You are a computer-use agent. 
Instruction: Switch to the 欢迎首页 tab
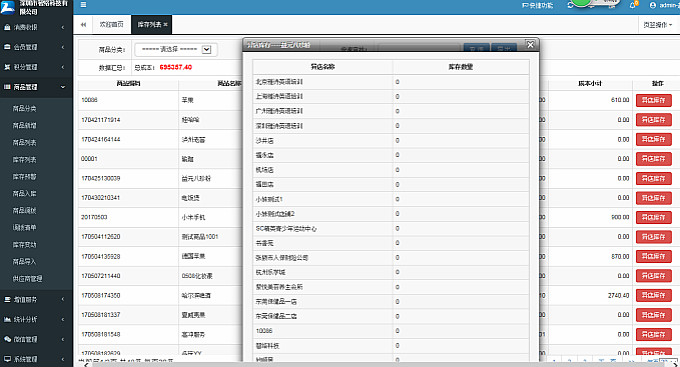pyautogui.click(x=111, y=25)
